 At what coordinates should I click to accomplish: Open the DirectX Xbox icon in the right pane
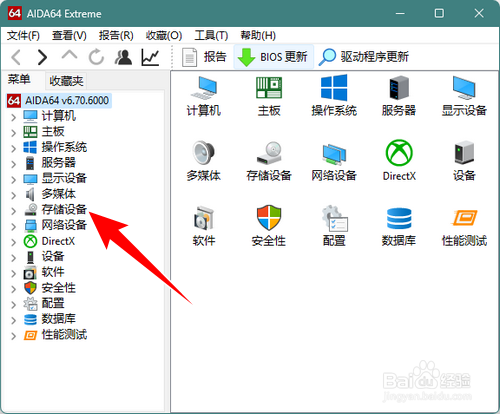click(x=399, y=161)
